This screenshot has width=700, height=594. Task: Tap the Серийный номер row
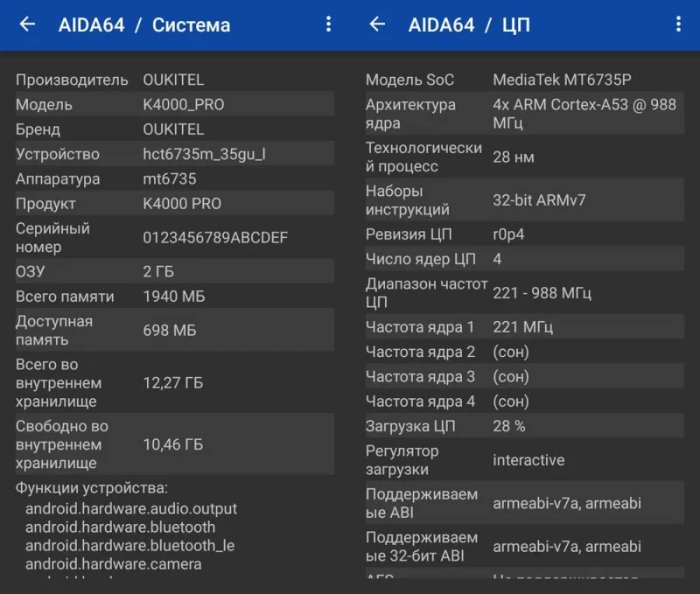point(174,237)
